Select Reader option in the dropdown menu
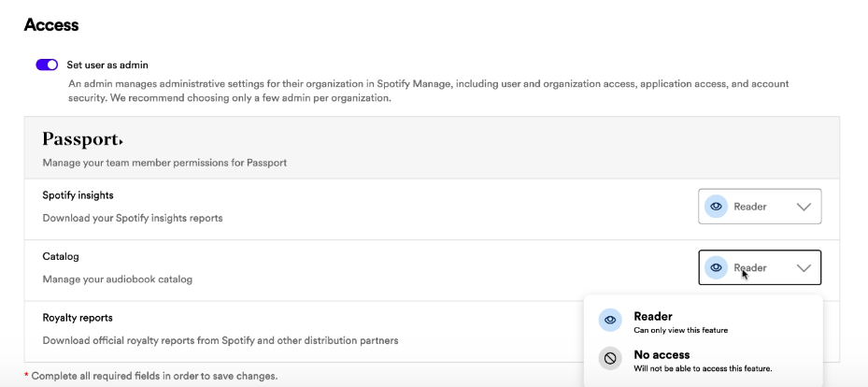This screenshot has height=387, width=868. 703,322
